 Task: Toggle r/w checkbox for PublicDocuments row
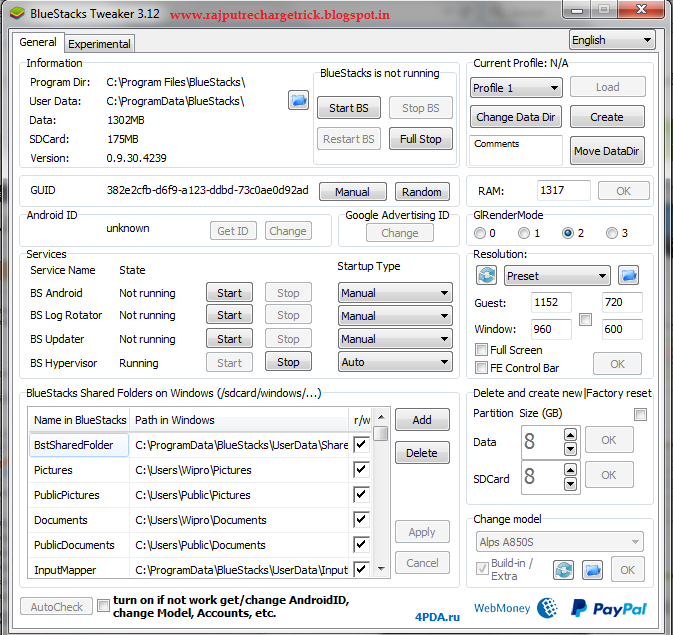pos(361,544)
